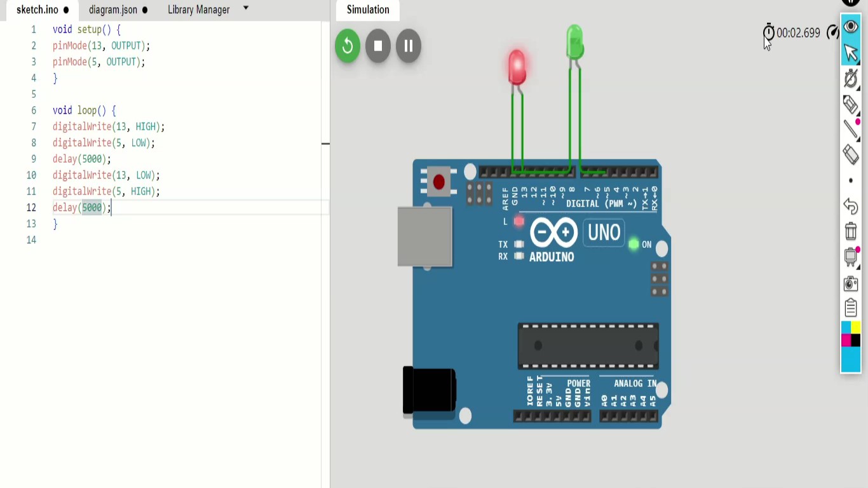Image resolution: width=868 pixels, height=488 pixels.
Task: Click the green LED component
Action: pos(574,43)
